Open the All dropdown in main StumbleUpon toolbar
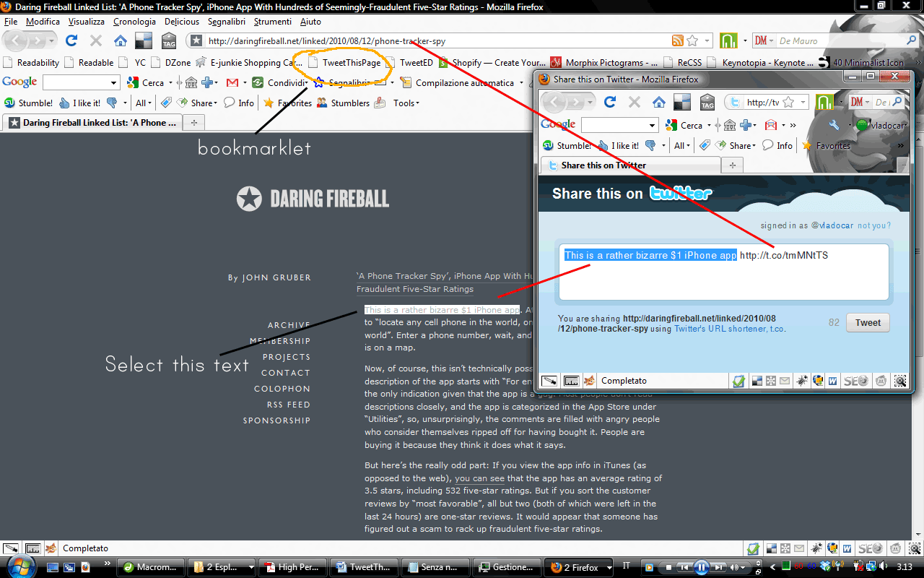 coord(144,103)
